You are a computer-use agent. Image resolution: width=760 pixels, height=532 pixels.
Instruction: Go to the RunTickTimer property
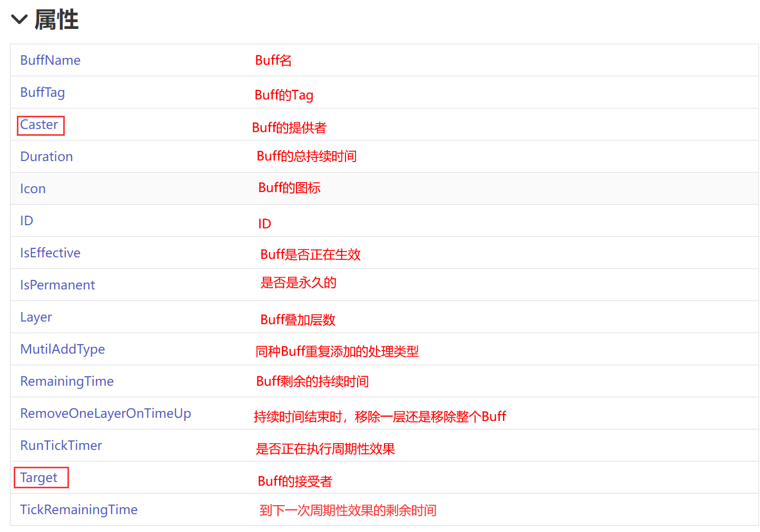(61, 446)
